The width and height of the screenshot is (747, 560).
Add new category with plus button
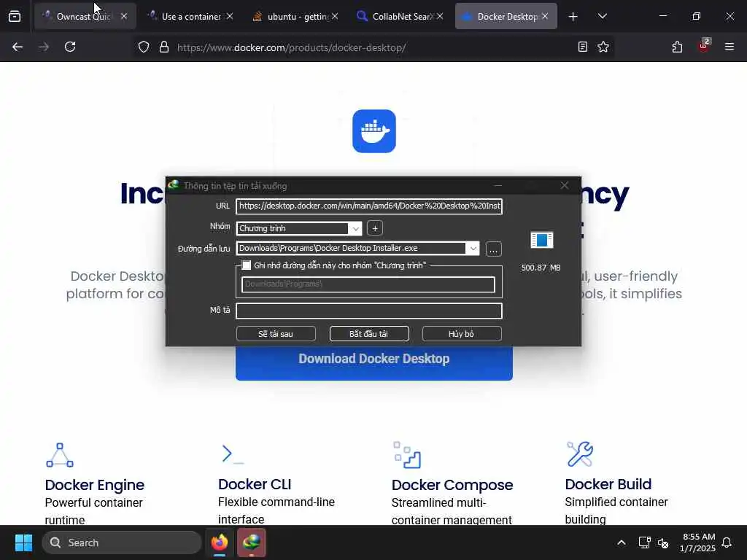tap(375, 228)
